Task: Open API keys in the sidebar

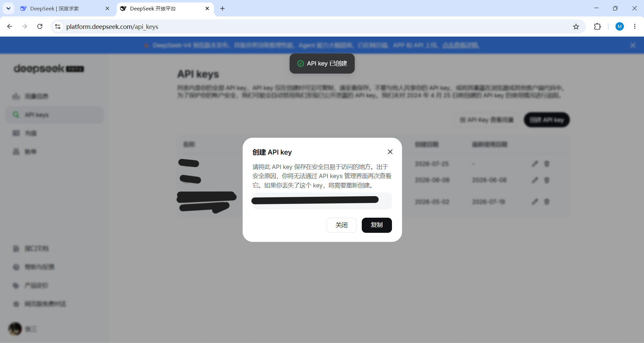Action: 55,115
